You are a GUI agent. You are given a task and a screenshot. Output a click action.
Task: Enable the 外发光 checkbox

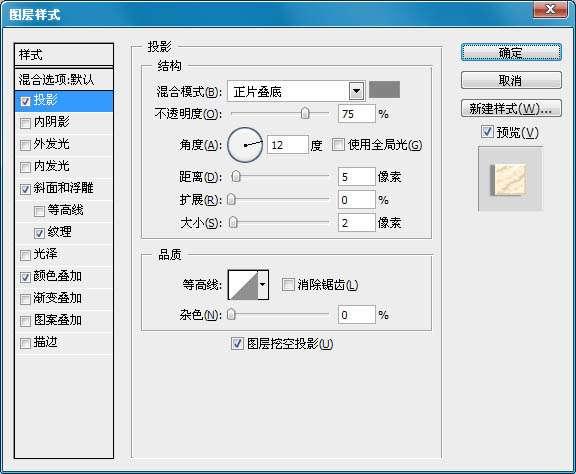tap(25, 145)
